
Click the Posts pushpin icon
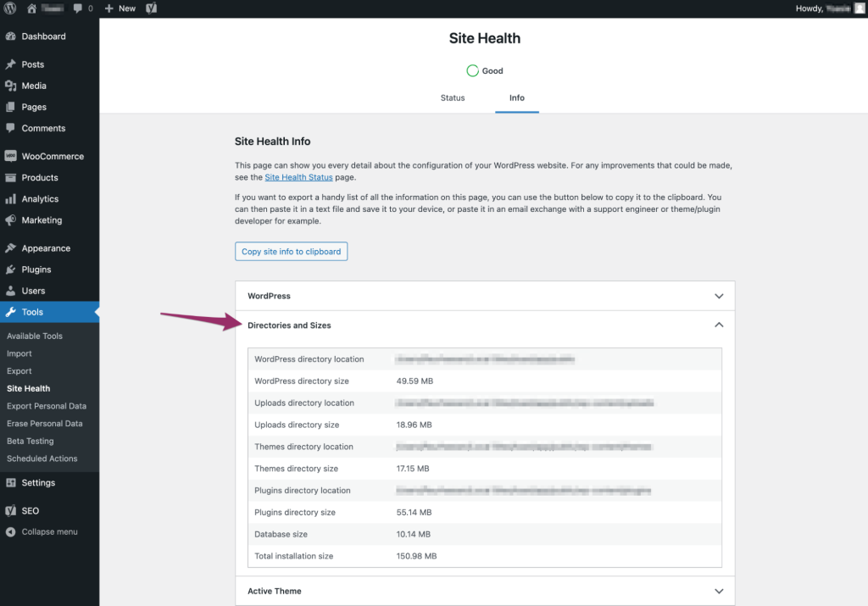[10, 64]
